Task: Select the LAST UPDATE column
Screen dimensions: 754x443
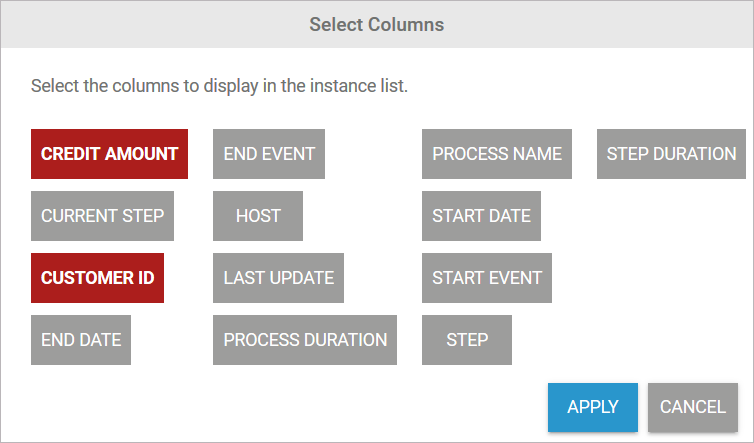Action: (278, 278)
